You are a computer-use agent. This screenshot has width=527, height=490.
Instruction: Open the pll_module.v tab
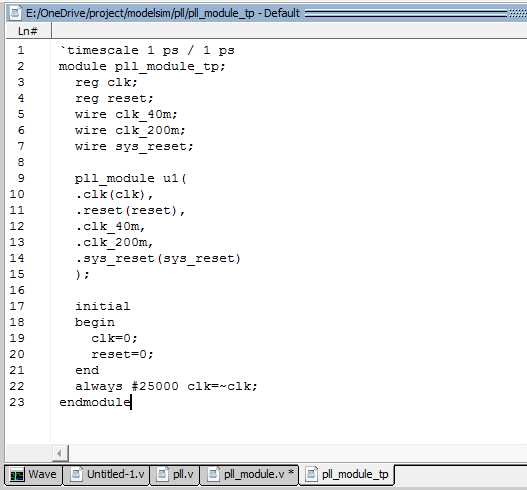pyautogui.click(x=249, y=475)
